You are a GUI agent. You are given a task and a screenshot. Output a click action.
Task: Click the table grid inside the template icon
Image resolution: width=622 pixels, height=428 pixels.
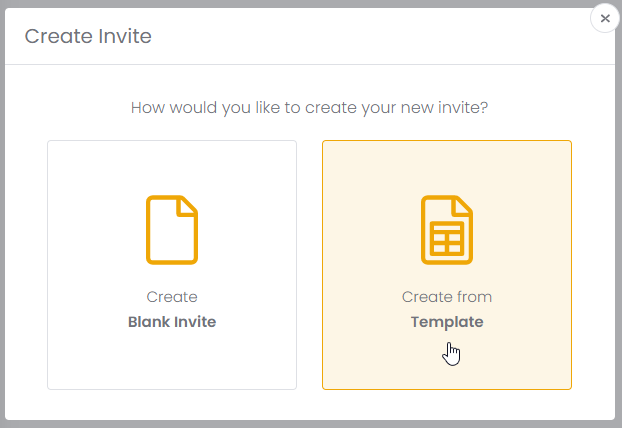coord(447,240)
